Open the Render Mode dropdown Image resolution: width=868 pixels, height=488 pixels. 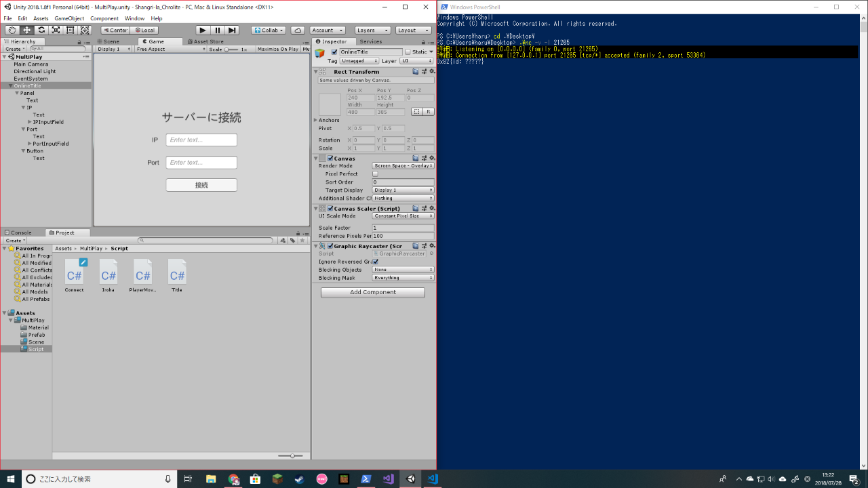pyautogui.click(x=403, y=165)
